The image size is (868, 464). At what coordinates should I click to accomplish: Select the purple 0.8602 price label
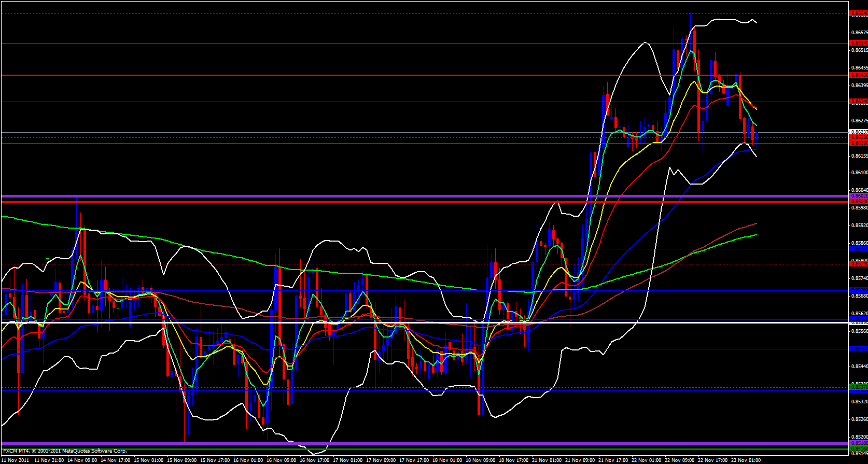click(859, 196)
